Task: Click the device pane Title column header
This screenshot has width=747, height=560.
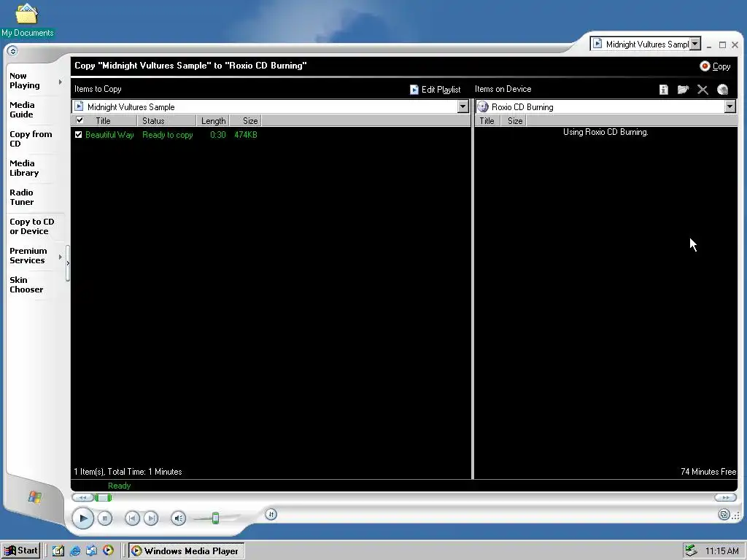Action: click(487, 120)
